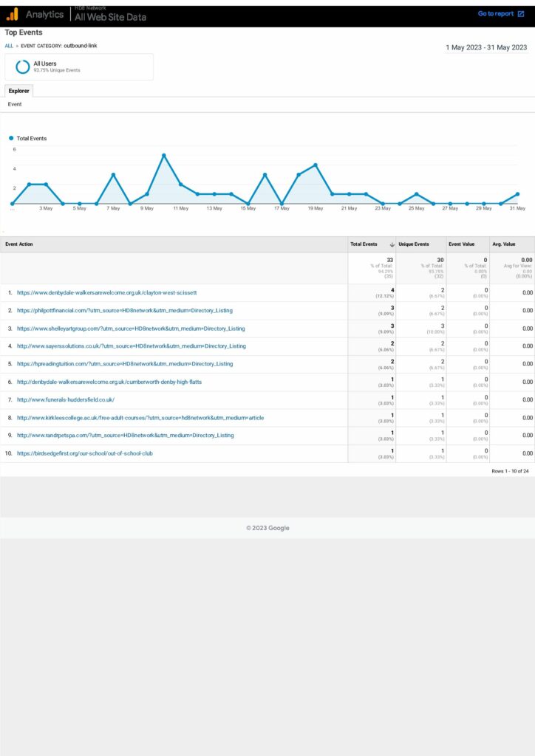Click the Google Analytics logo icon

[13, 14]
